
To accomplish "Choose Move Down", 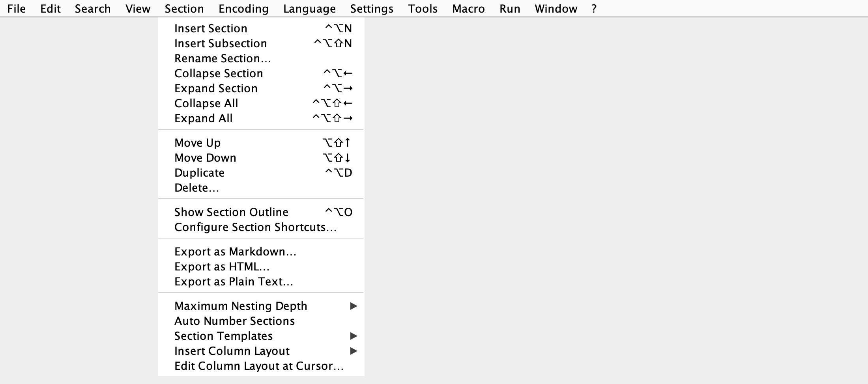I will pyautogui.click(x=261, y=158).
